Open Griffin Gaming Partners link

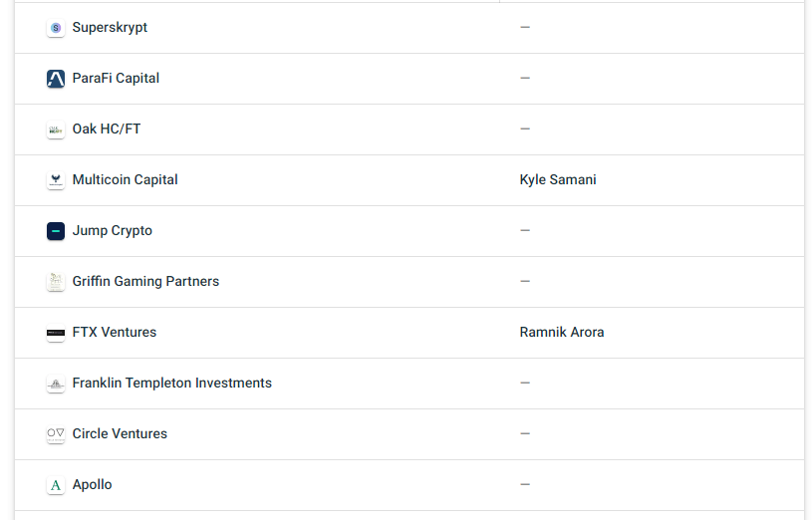pyautogui.click(x=146, y=281)
